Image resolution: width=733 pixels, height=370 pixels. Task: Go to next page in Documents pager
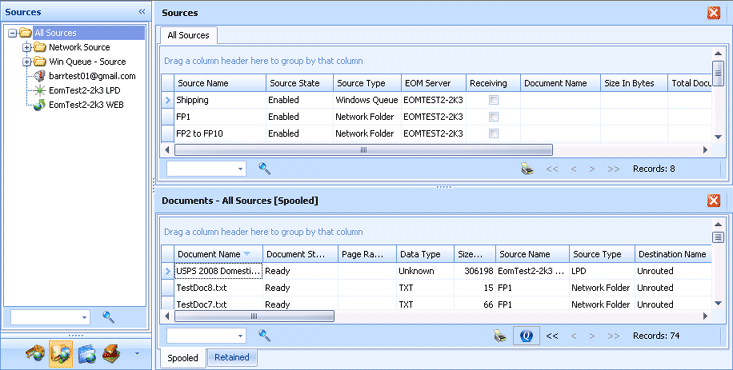pos(592,336)
